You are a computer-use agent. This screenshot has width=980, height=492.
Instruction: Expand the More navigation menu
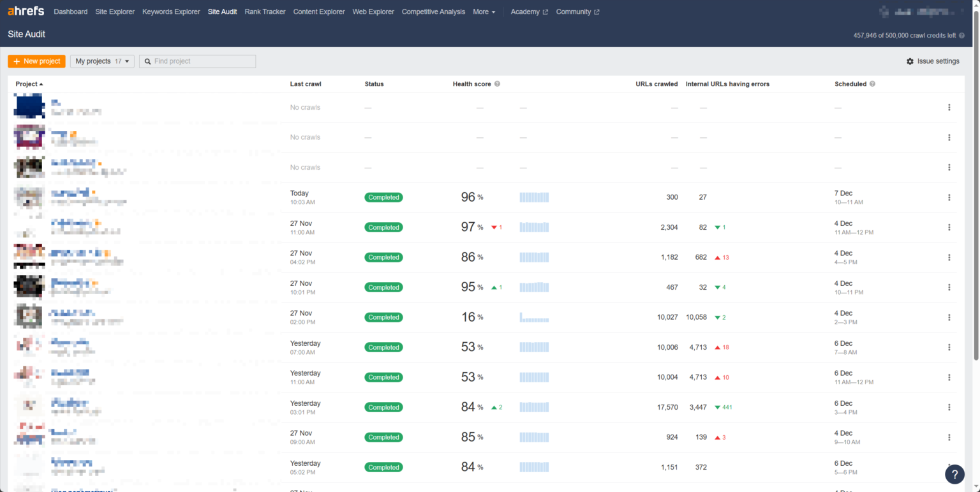[x=484, y=11]
